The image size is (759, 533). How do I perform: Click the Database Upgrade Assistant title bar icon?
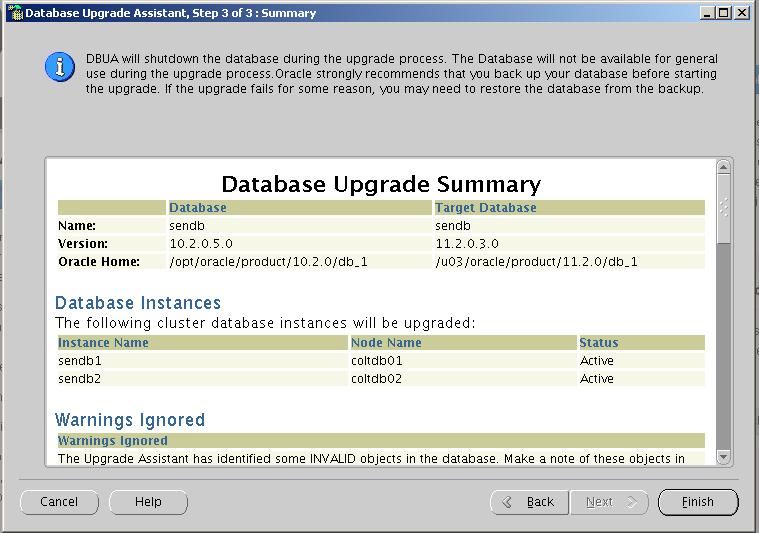point(15,13)
